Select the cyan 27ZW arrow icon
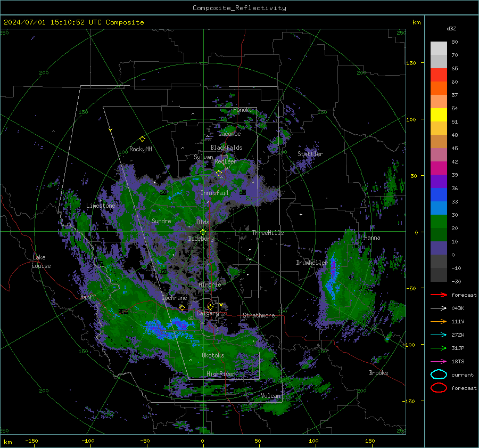The height and width of the screenshot is (448, 479). [439, 335]
